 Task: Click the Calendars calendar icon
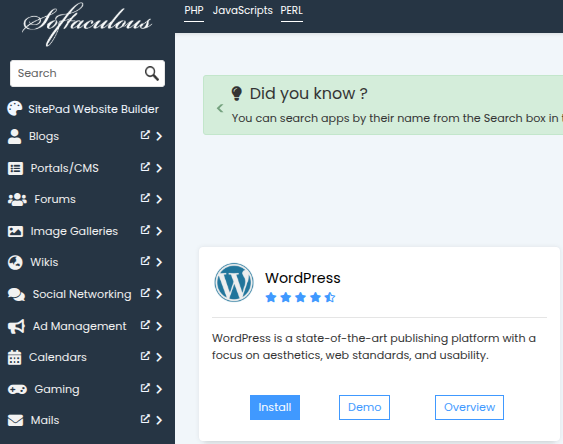pos(14,357)
